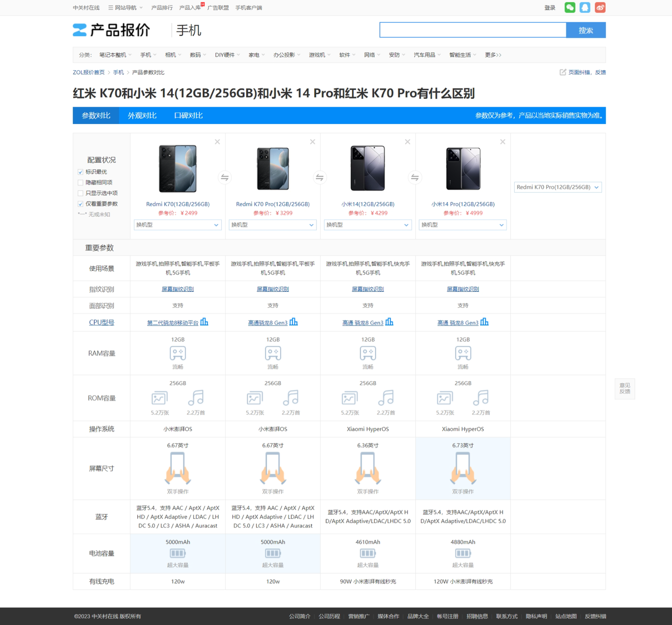672x625 pixels.
Task: Enable the 隐藏相同项 checkbox
Action: (x=80, y=182)
